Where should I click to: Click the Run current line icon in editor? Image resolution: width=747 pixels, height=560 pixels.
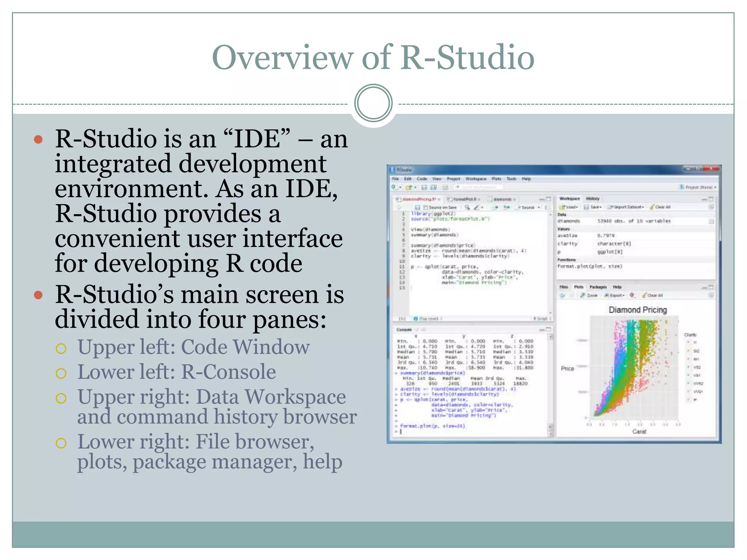click(x=495, y=207)
